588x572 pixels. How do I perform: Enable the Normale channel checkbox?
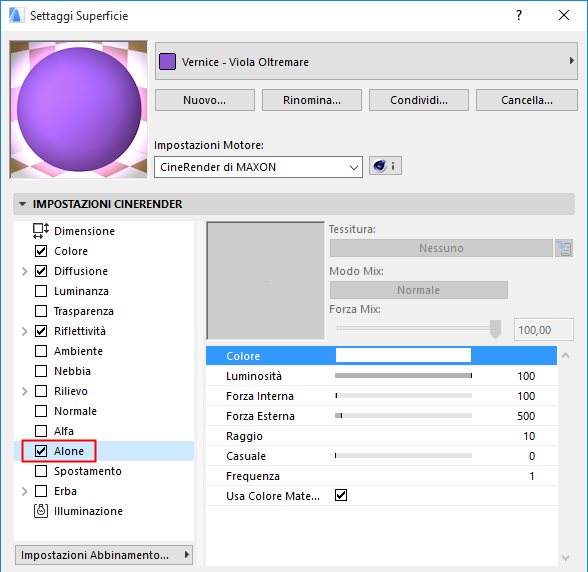(41, 411)
